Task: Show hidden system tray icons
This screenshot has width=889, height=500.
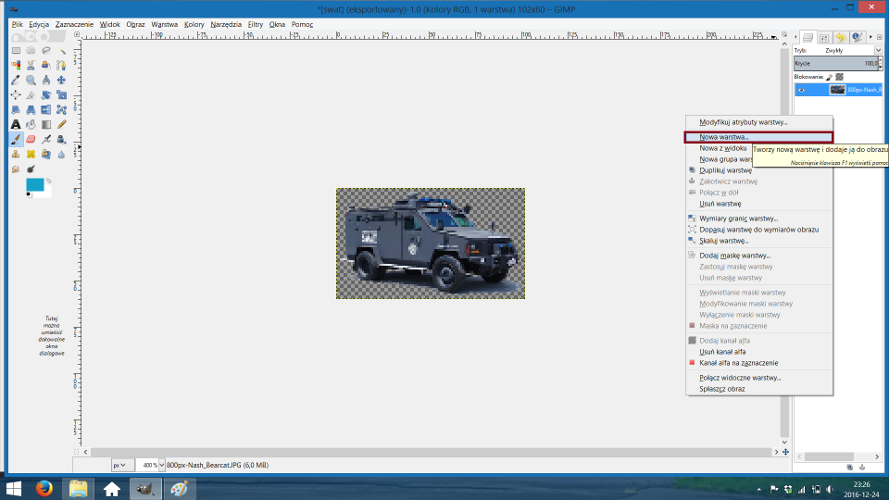Action: coord(759,489)
